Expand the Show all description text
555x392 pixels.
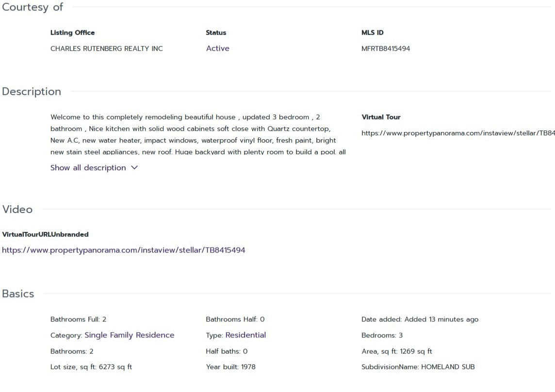[x=88, y=168]
